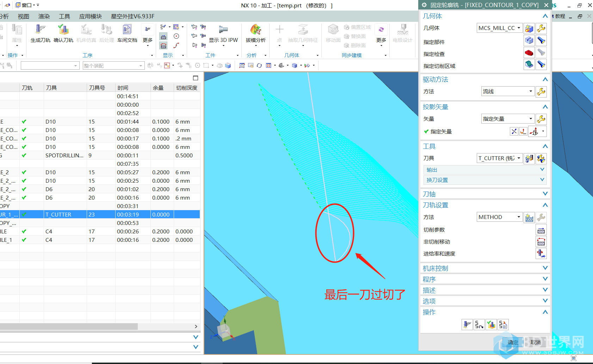This screenshot has width=593, height=364.
Task: Click the edit wrench beside MCS_MILL_CC
Action: pos(541,28)
